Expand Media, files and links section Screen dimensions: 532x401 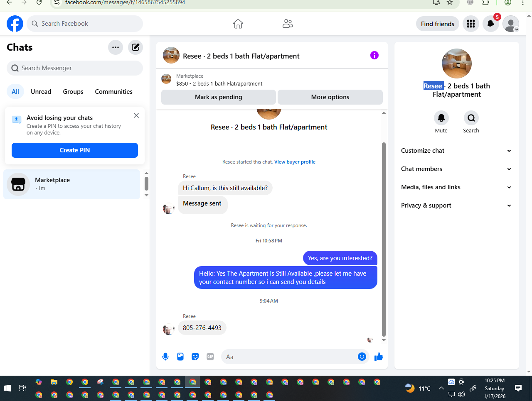click(456, 187)
